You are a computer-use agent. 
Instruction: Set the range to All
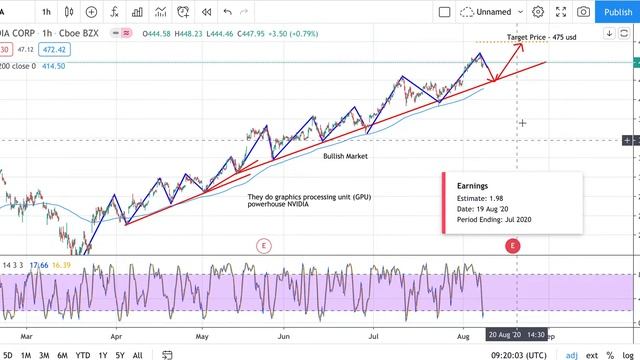coord(138,356)
